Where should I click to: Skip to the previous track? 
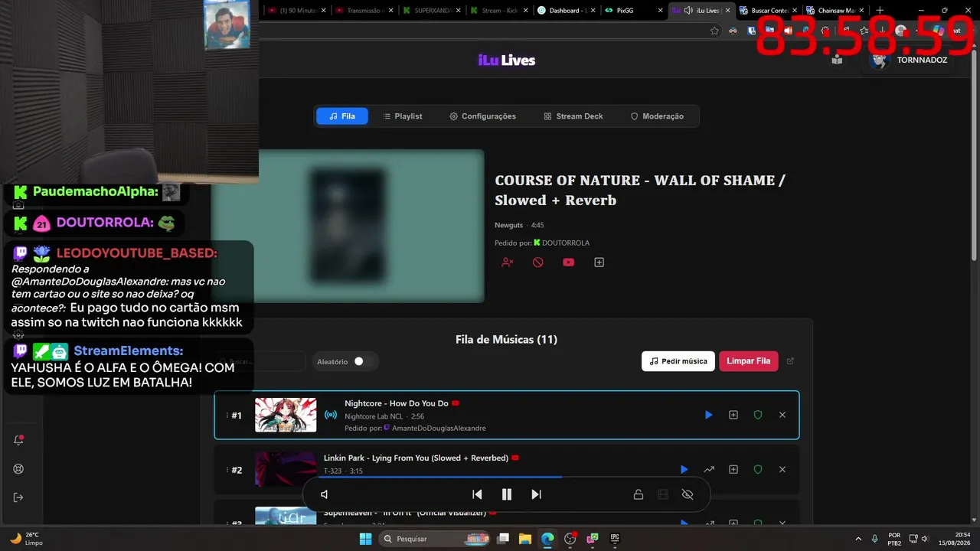pos(477,494)
